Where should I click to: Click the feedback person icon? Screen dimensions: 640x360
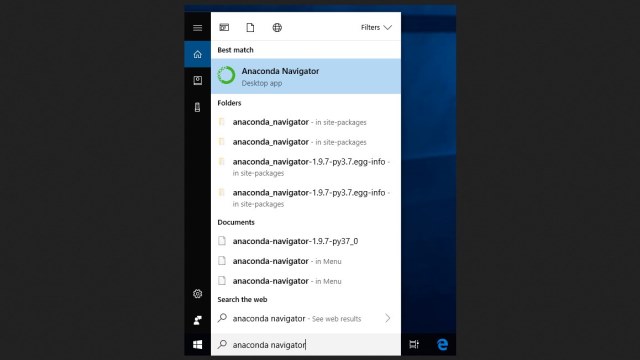tap(198, 320)
